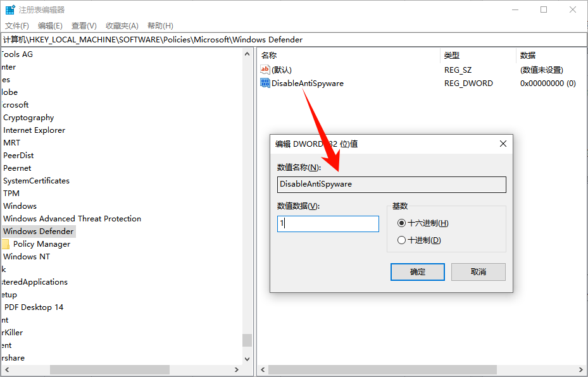Click values pane horizontal scroll right arrow

tap(581, 370)
